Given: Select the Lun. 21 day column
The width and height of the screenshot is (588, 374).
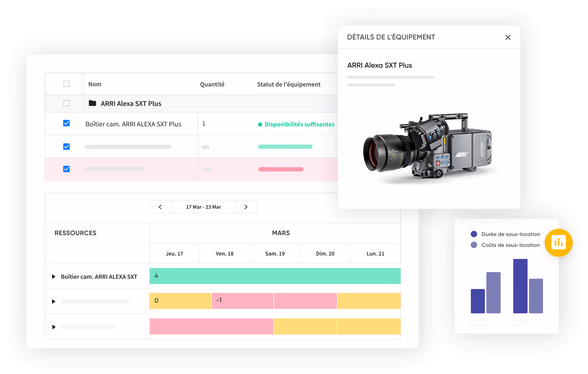Looking at the screenshot, I should 376,253.
